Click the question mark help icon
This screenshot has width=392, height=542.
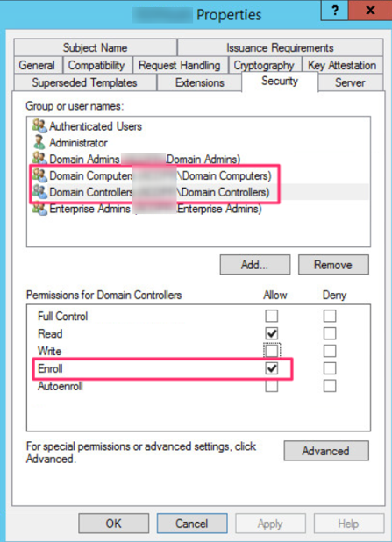(x=335, y=11)
